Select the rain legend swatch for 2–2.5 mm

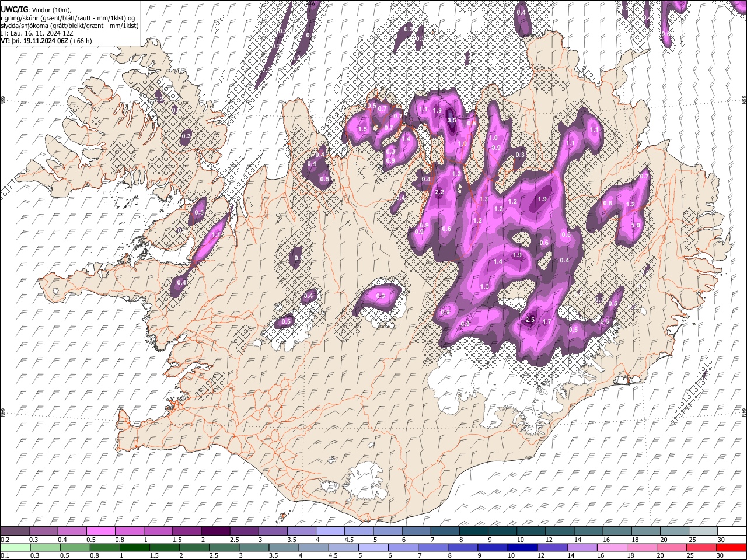194,548
